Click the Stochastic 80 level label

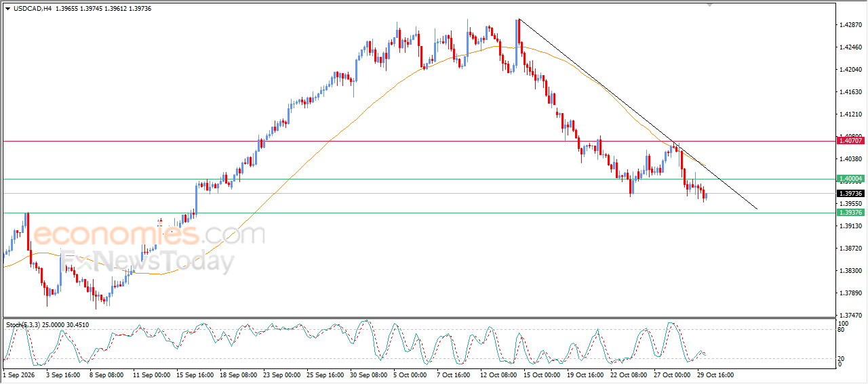click(842, 330)
